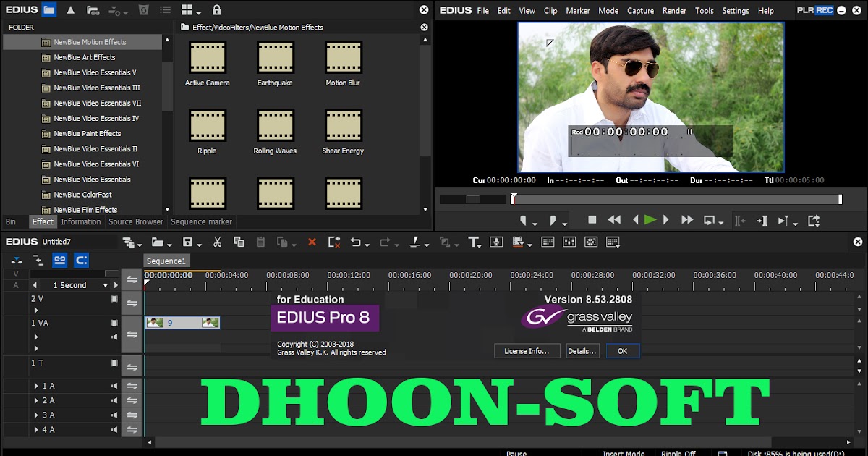Select the NewBlue Art Effects folder

pyautogui.click(x=84, y=57)
